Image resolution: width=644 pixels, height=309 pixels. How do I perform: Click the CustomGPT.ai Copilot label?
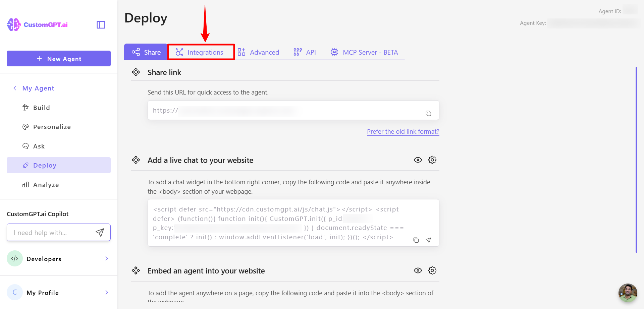tap(38, 214)
